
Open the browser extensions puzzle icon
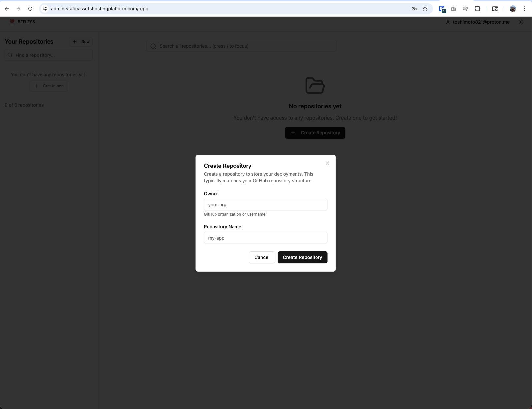pos(477,9)
